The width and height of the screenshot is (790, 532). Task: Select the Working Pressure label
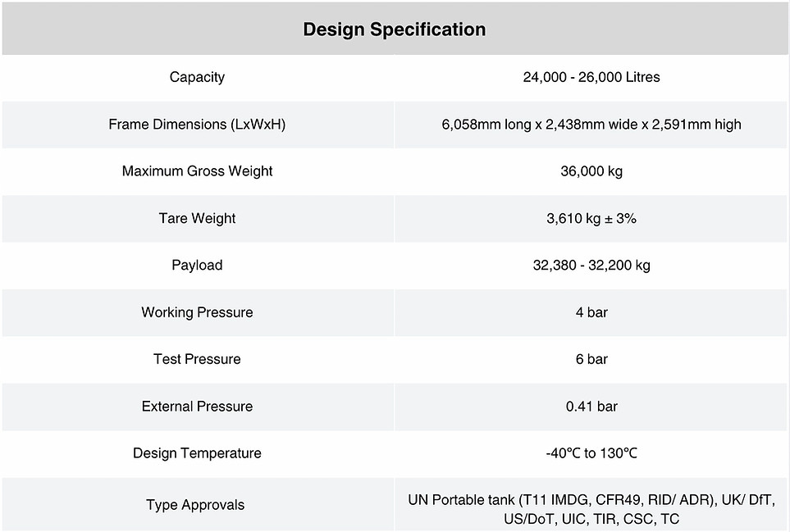(197, 312)
